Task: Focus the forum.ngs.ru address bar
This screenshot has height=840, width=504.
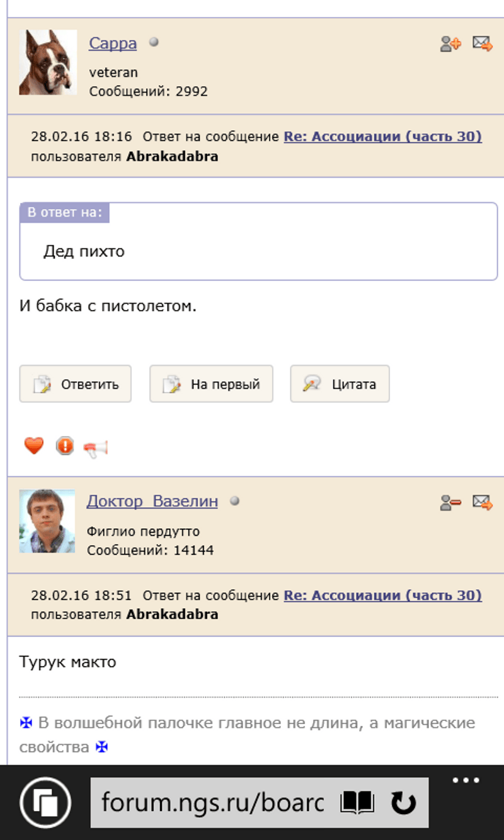Action: [213, 803]
